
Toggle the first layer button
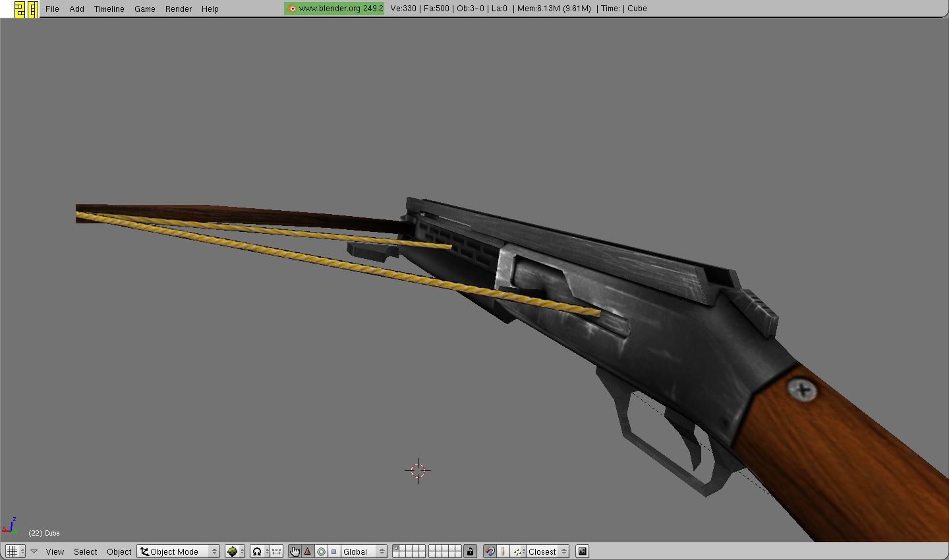point(396,548)
